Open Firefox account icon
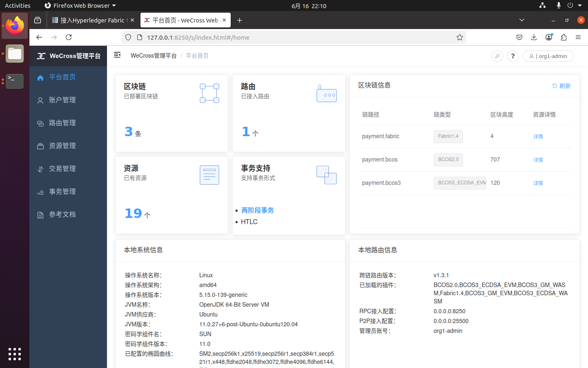This screenshot has width=588, height=368. (549, 37)
